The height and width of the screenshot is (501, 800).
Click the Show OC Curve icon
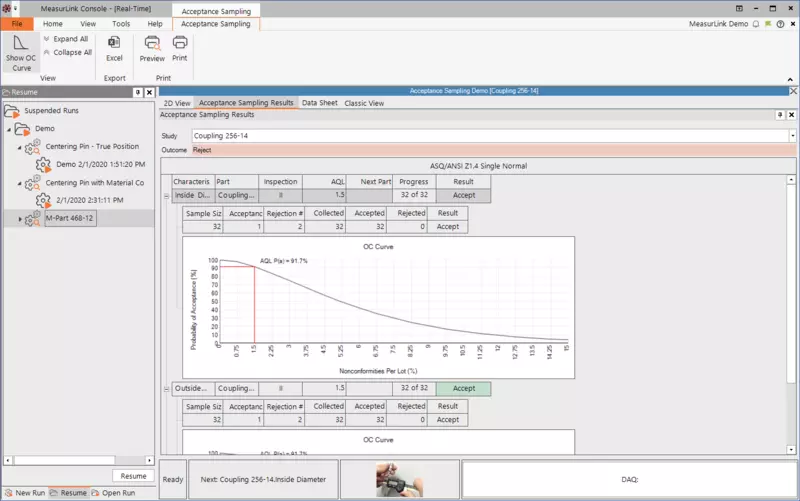point(20,54)
